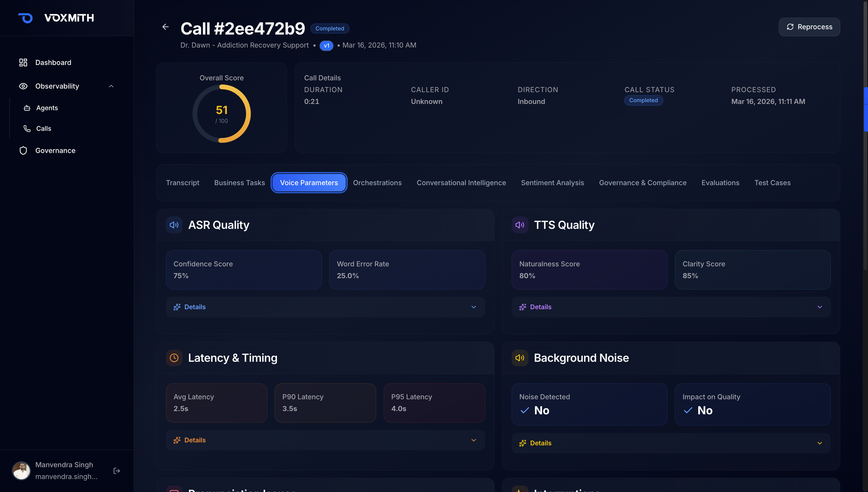Open Calls in the sidebar
Viewport: 868px width, 492px height.
(x=44, y=128)
